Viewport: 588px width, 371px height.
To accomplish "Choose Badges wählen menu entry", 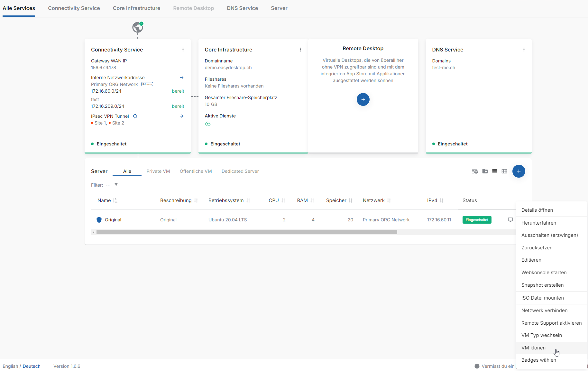I will [x=551, y=360].
